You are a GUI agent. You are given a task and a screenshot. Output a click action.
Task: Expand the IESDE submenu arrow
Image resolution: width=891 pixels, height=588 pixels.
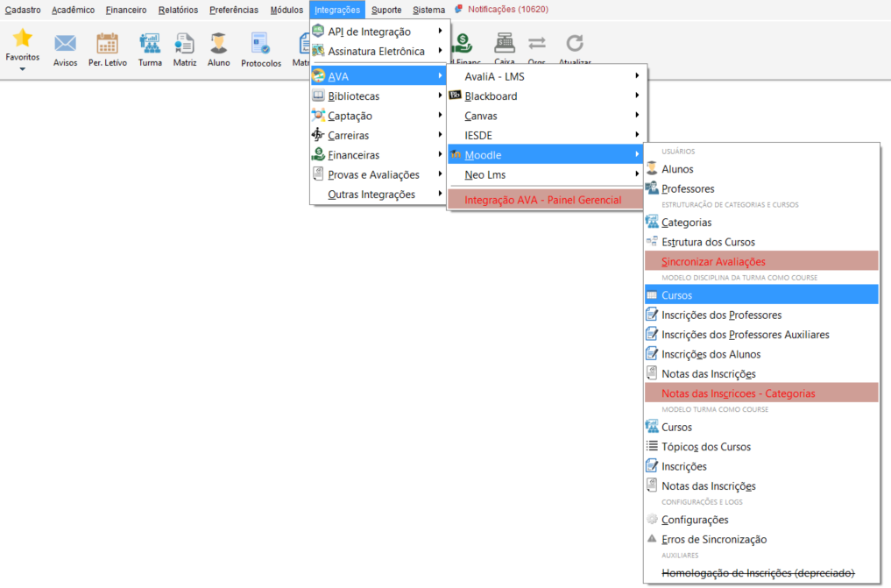click(637, 135)
